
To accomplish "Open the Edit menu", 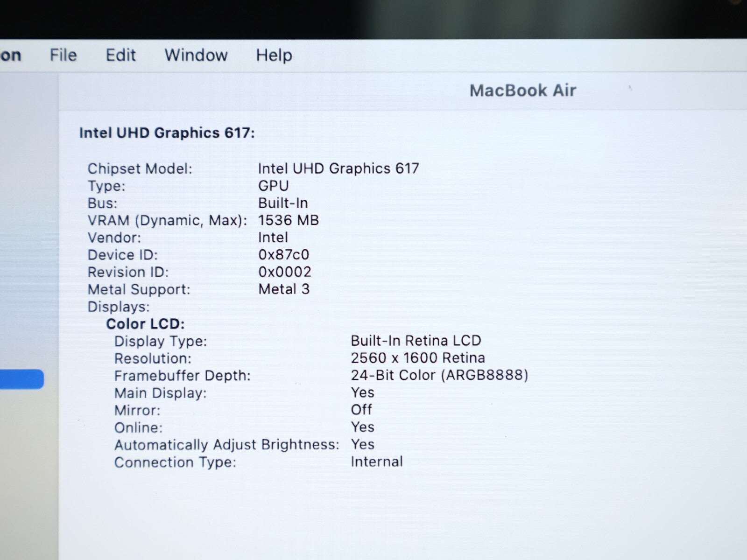I will pos(120,55).
